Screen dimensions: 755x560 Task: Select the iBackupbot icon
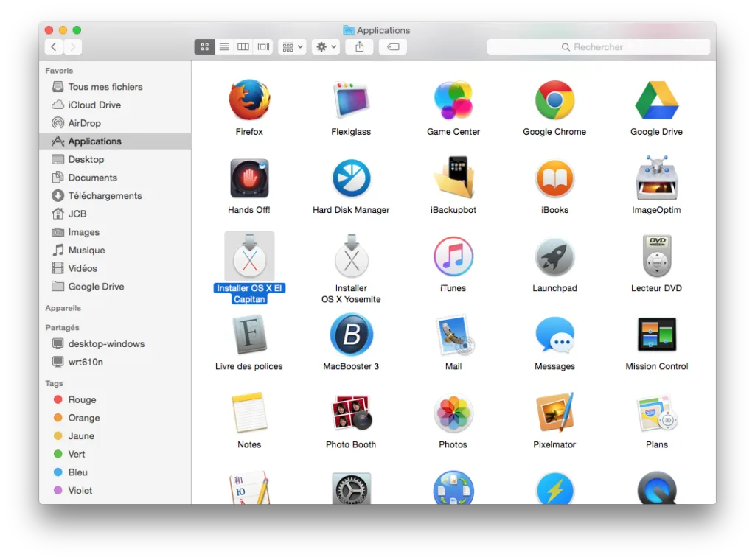[453, 178]
